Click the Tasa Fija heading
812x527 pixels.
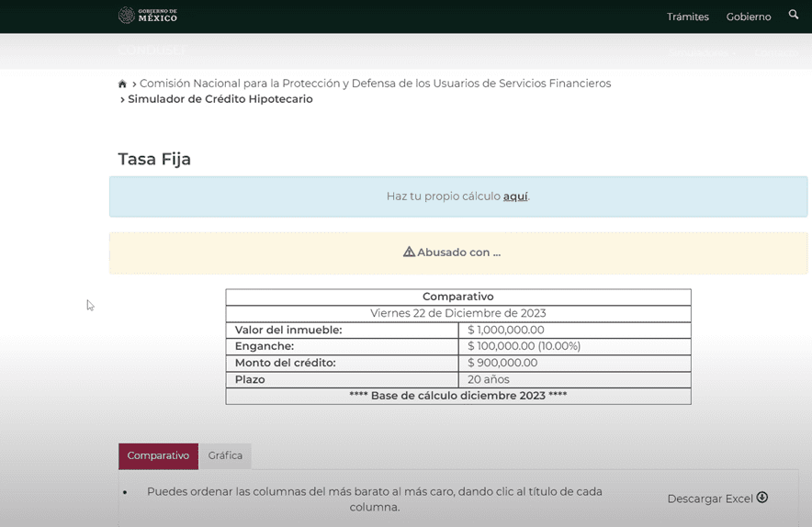click(154, 159)
